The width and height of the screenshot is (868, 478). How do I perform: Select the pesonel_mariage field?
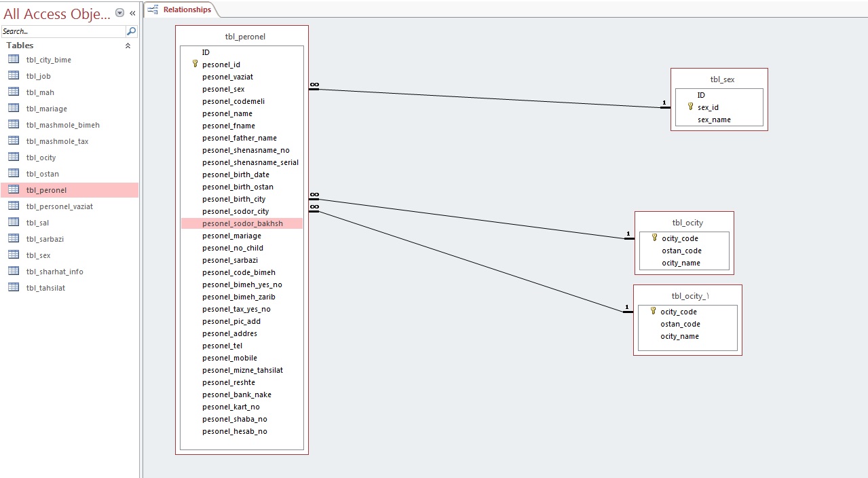242,236
